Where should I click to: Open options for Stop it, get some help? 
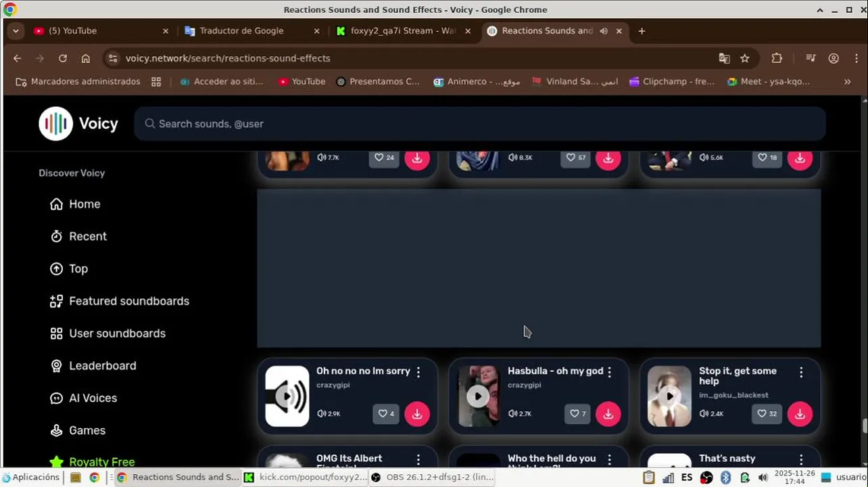tap(801, 372)
